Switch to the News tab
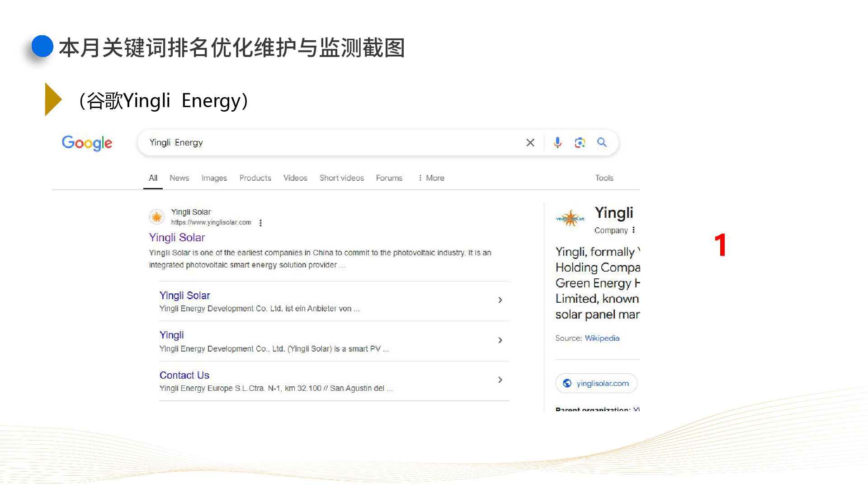This screenshot has width=868, height=488. (179, 178)
